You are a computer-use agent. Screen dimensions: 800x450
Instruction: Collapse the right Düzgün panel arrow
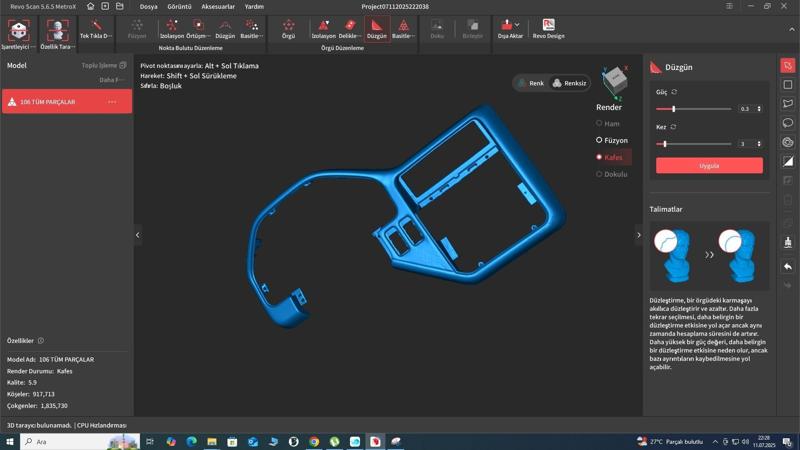(x=638, y=235)
